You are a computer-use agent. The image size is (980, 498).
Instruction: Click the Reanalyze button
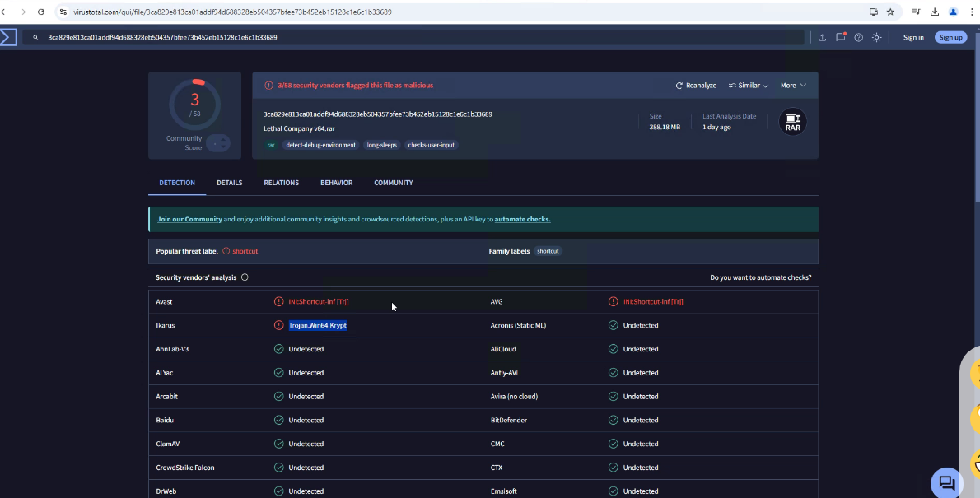(x=696, y=86)
